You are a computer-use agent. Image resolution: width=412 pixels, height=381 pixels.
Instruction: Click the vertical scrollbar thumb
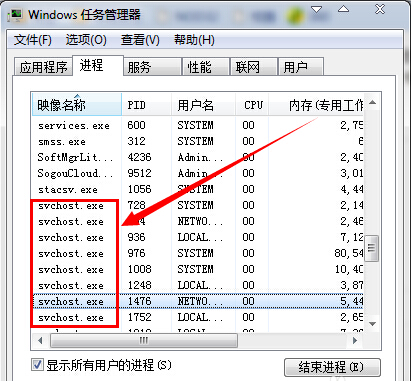pyautogui.click(x=373, y=248)
